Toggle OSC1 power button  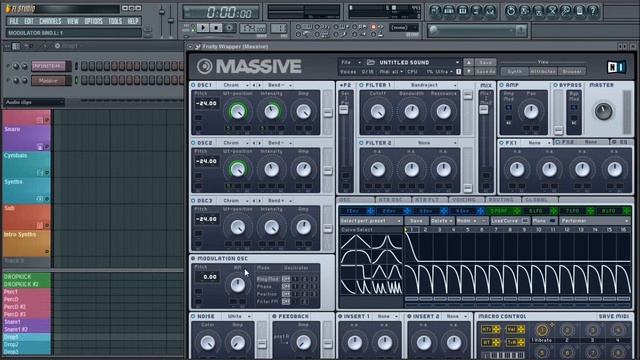click(x=193, y=85)
